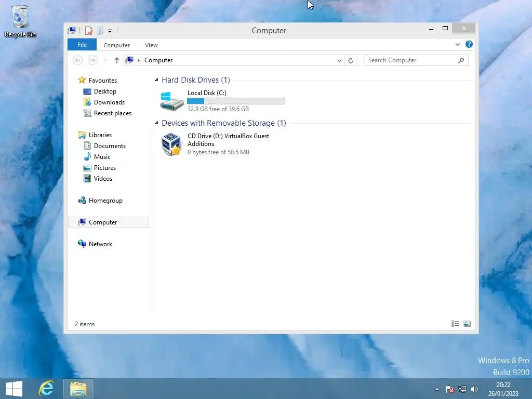This screenshot has width=532, height=399.
Task: Expand the ribbon using the chevron
Action: tap(458, 45)
